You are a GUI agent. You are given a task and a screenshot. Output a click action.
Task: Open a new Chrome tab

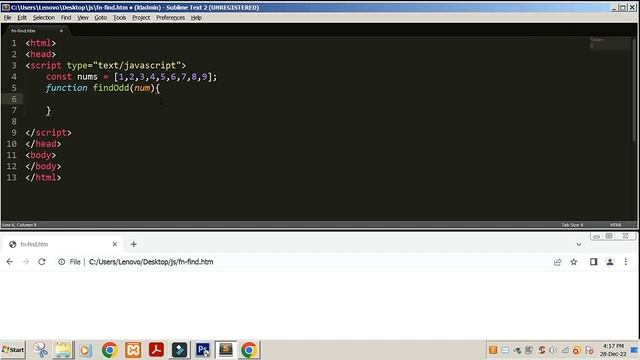point(133,244)
